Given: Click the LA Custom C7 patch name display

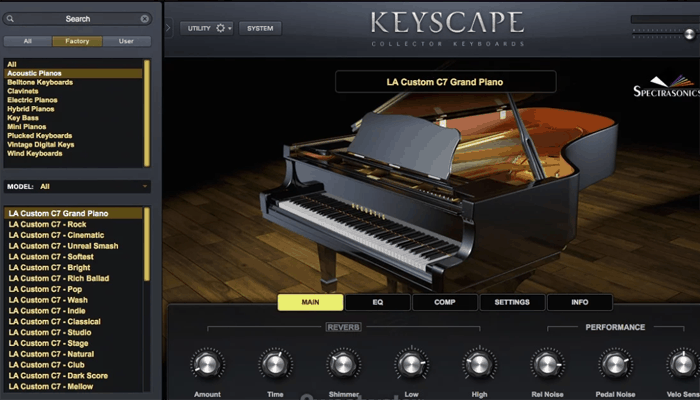Looking at the screenshot, I should (446, 82).
